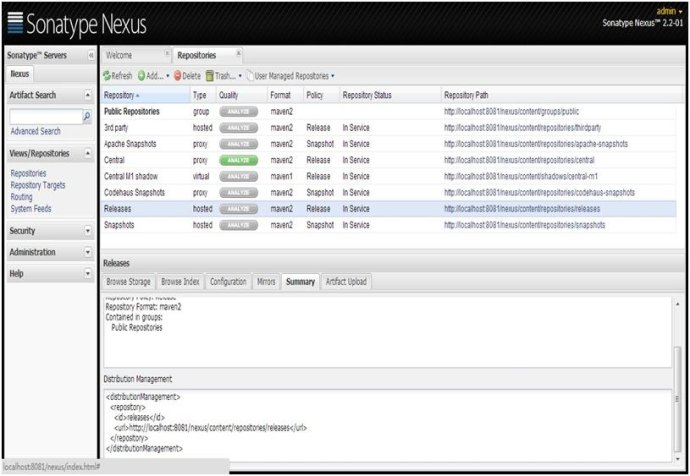This screenshot has width=690, height=476.
Task: Click the Refresh toolbar icon
Action: point(107,75)
